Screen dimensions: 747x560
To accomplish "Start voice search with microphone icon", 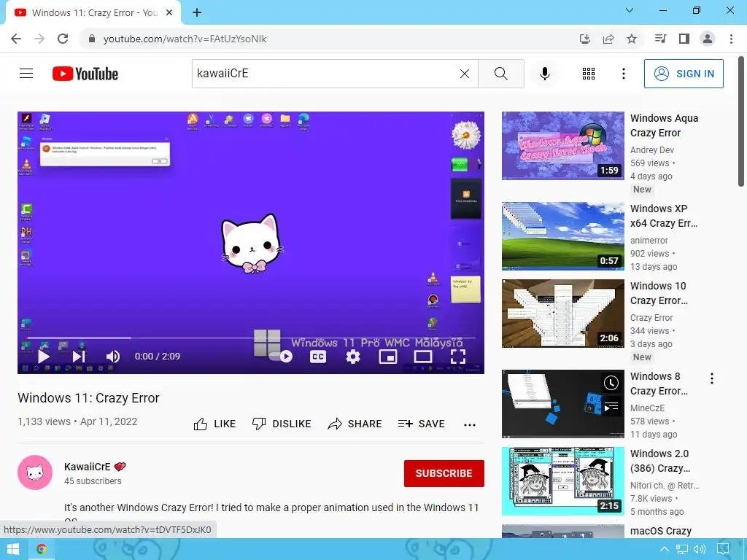I will 545,74.
